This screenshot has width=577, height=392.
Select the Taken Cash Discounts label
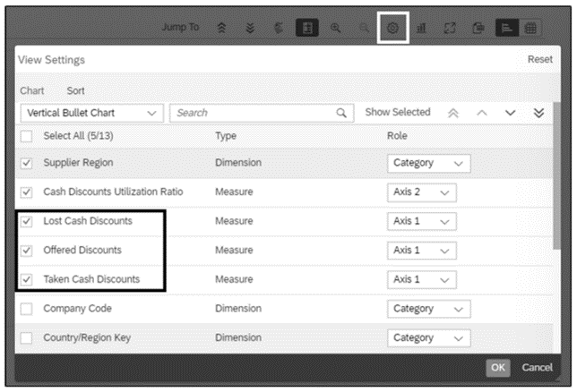[x=91, y=279]
